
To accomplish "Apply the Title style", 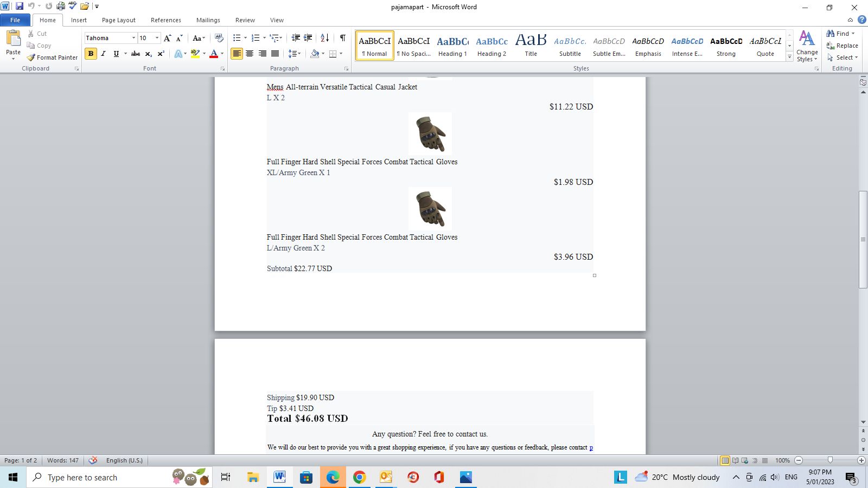I will pyautogui.click(x=531, y=46).
